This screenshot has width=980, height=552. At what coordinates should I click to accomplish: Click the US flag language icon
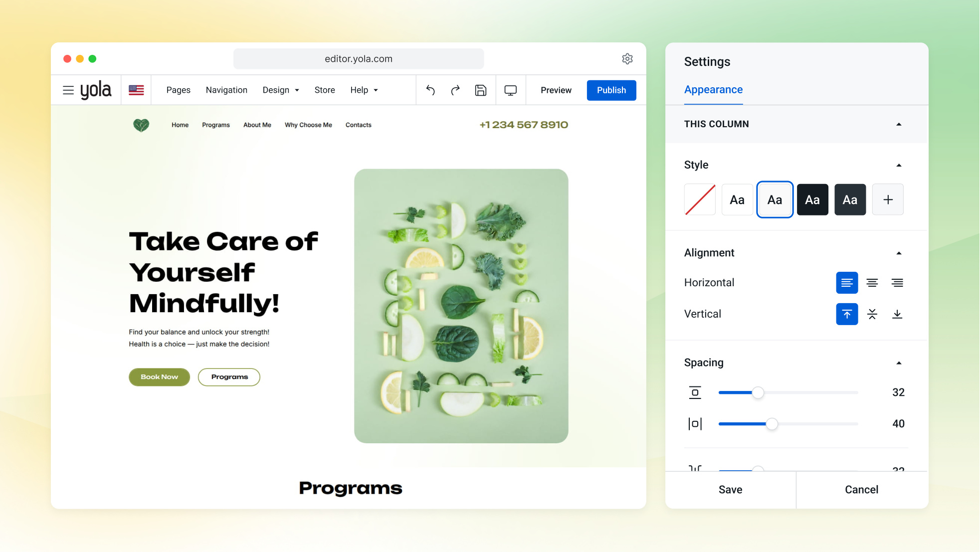click(x=136, y=90)
